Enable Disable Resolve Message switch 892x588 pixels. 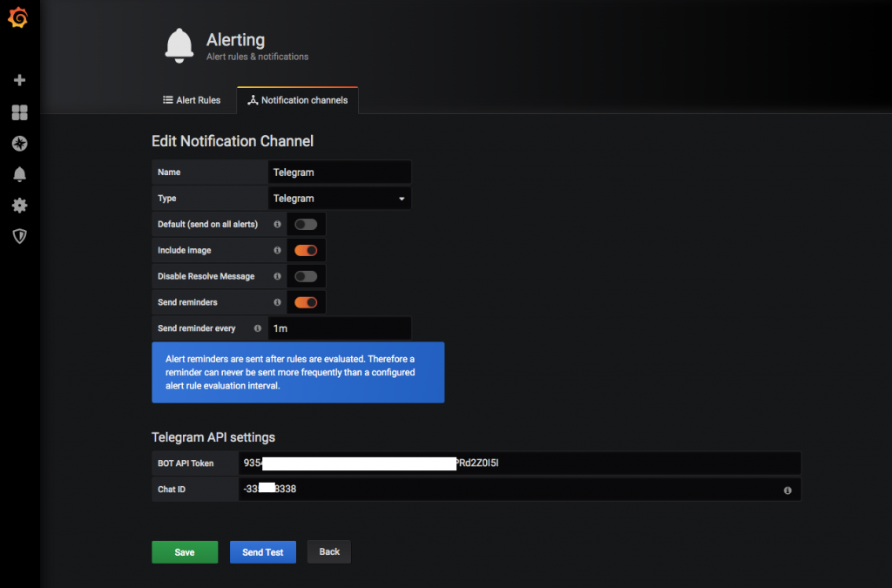pos(306,276)
